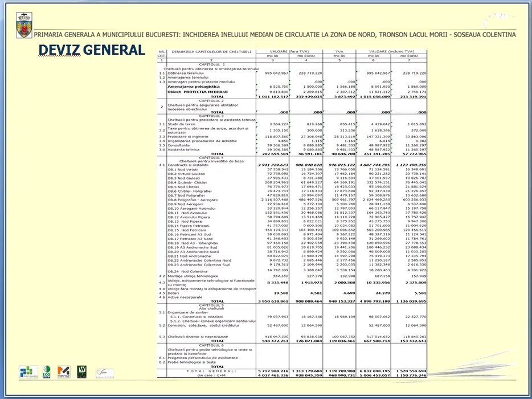
Task: Click the TVA column header
Action: [339, 52]
